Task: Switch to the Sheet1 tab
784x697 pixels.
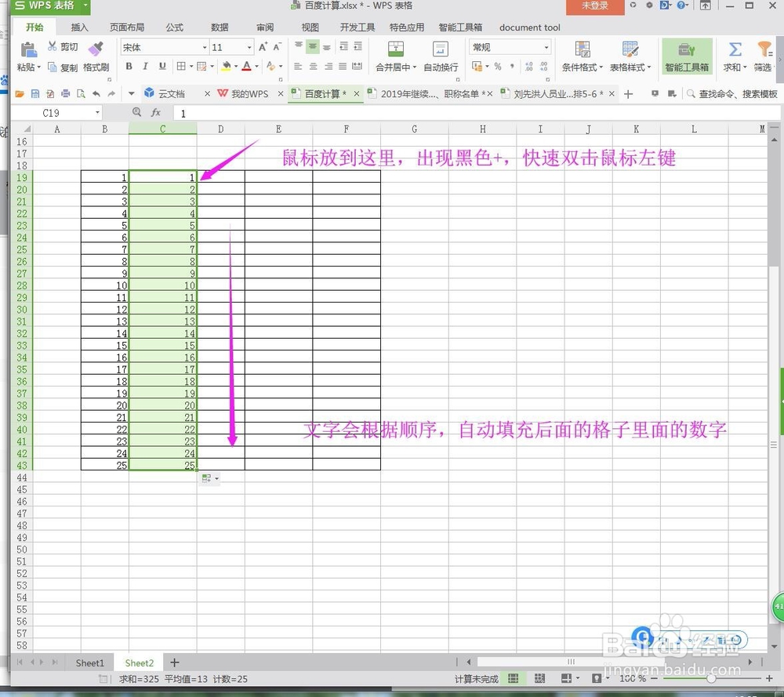Action: point(89,663)
